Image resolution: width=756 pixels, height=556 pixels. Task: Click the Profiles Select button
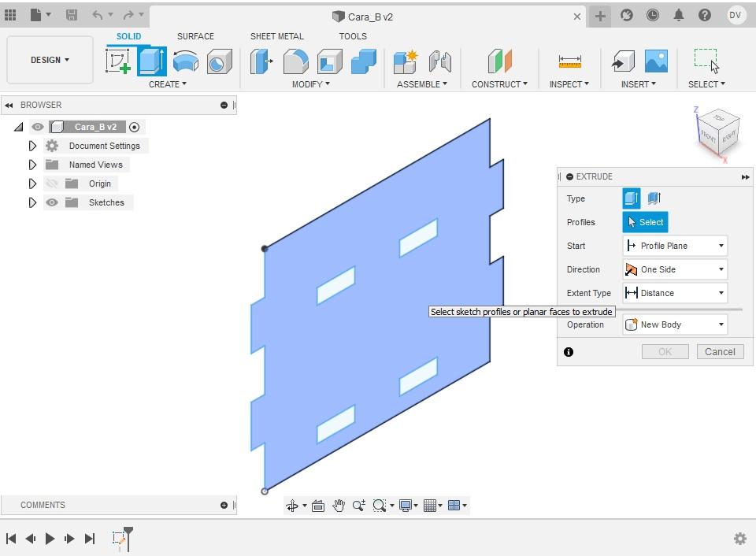pos(645,222)
